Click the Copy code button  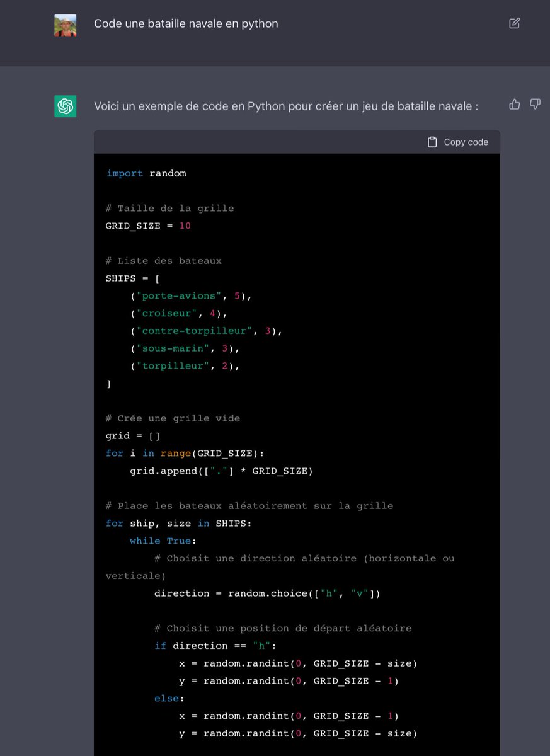coord(458,142)
